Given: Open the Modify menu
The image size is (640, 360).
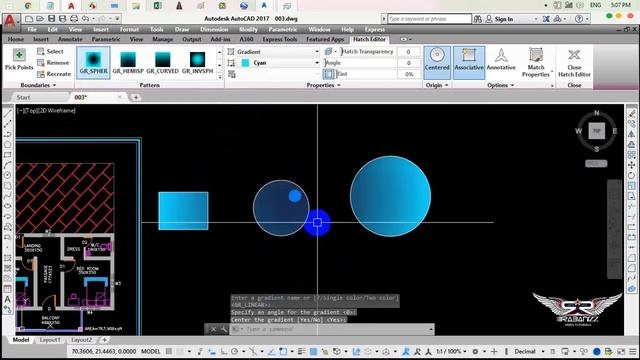Looking at the screenshot, I should click(x=248, y=29).
